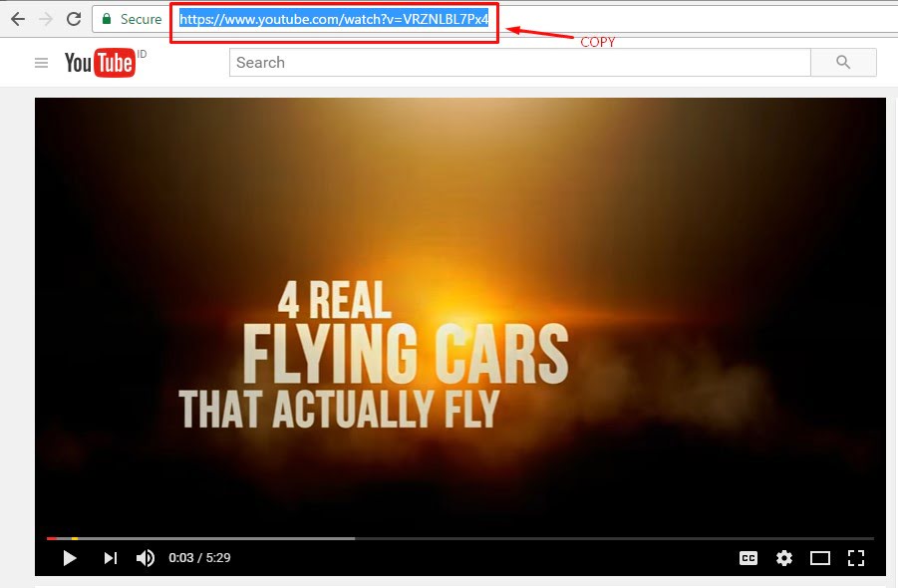
Task: Switch to theater mode
Action: [x=820, y=558]
